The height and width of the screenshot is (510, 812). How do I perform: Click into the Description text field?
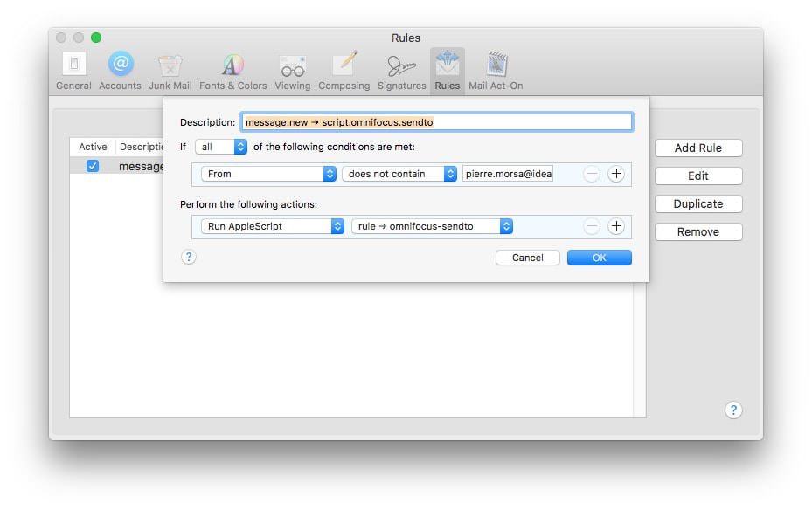click(x=436, y=122)
